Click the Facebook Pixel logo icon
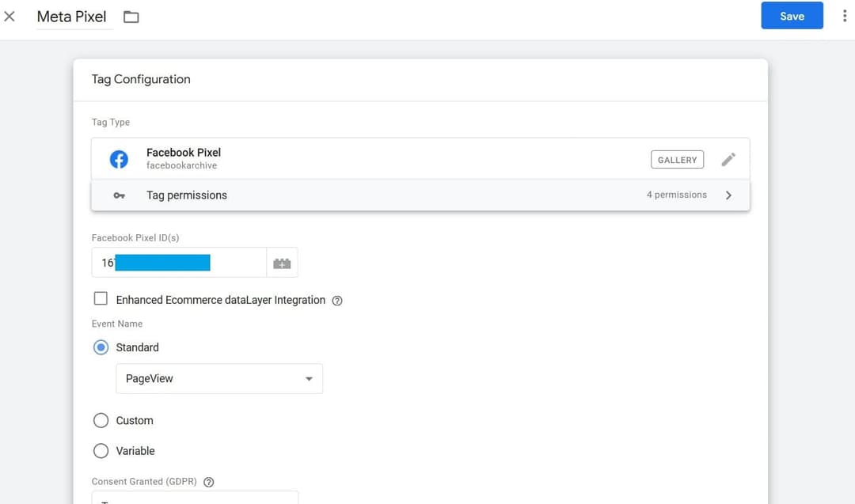Image resolution: width=855 pixels, height=504 pixels. (x=119, y=158)
